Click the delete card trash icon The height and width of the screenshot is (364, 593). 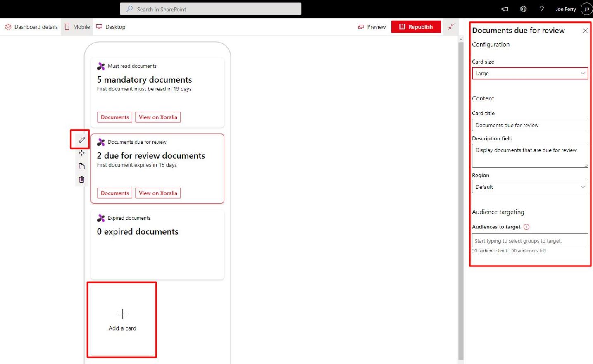tap(82, 179)
